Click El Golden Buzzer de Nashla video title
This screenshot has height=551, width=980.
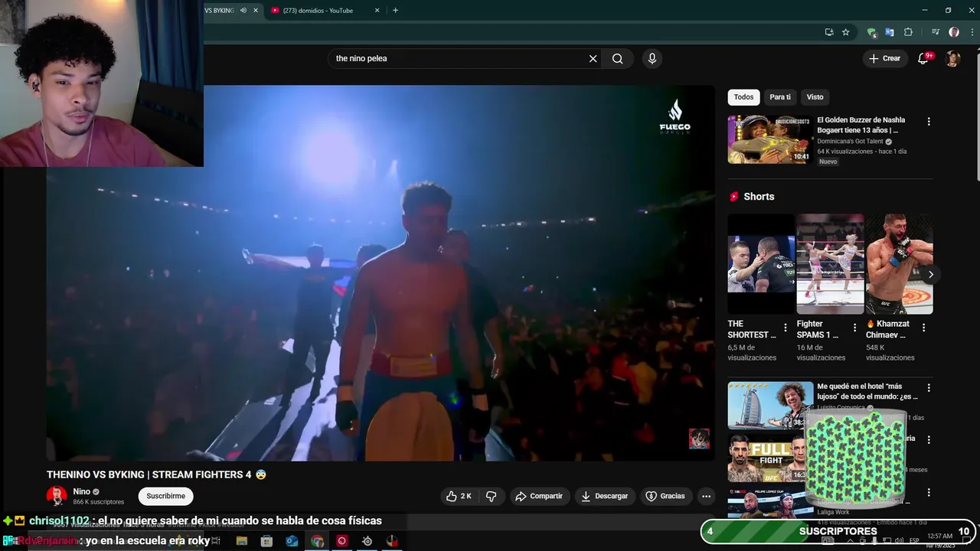click(x=861, y=125)
